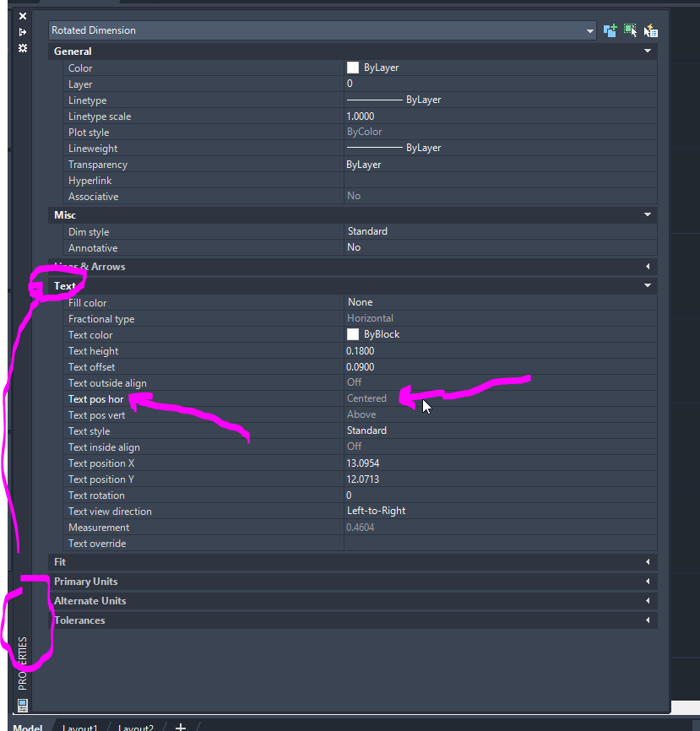Screen dimensions: 700x731
Task: Activate the Select Objects tool icon
Action: click(630, 30)
